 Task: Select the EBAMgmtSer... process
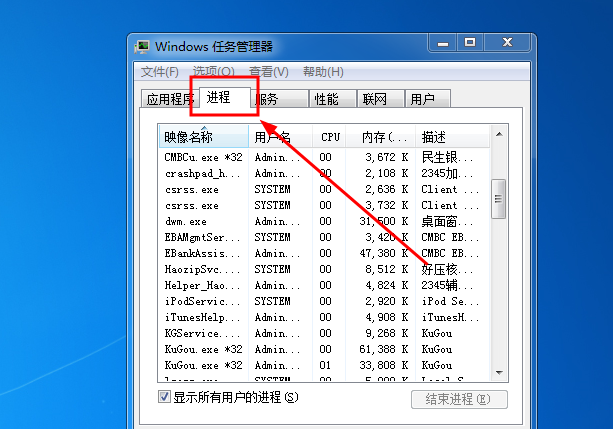pyautogui.click(x=324, y=237)
